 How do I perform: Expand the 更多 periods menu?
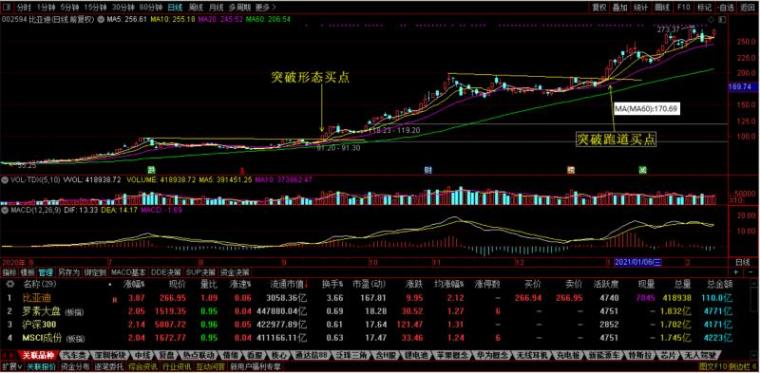pos(265,7)
